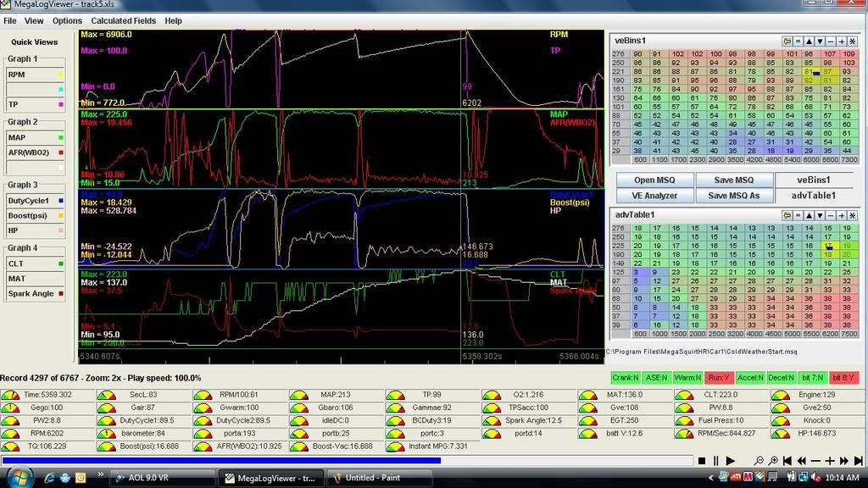Zoom out the graph with magnifier minus

click(759, 460)
